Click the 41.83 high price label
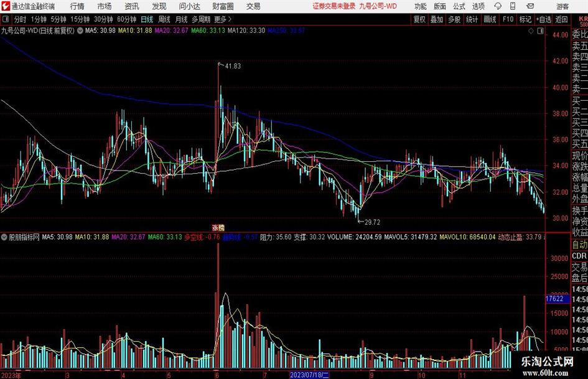The width and height of the screenshot is (588, 379). click(x=233, y=66)
